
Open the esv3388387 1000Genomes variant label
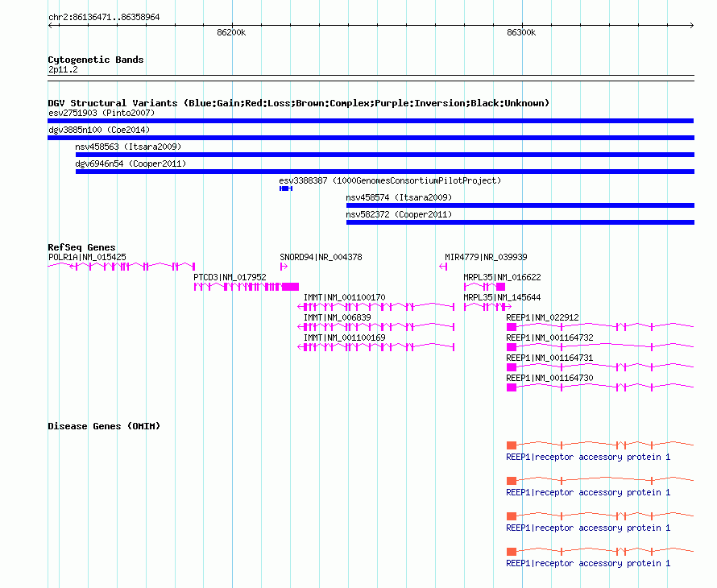(390, 180)
